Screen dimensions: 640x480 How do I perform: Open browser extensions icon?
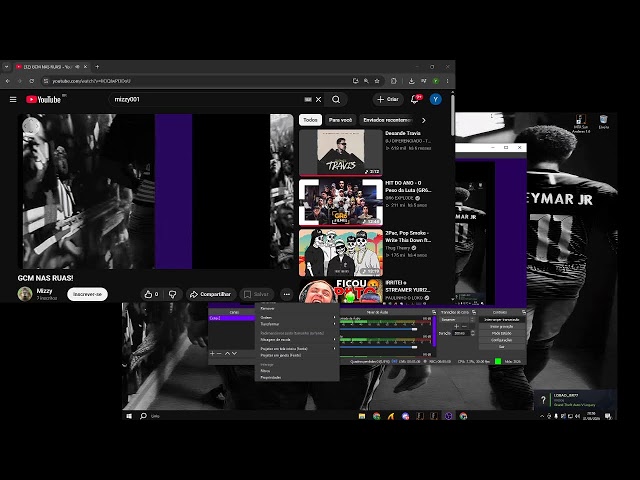pos(393,81)
